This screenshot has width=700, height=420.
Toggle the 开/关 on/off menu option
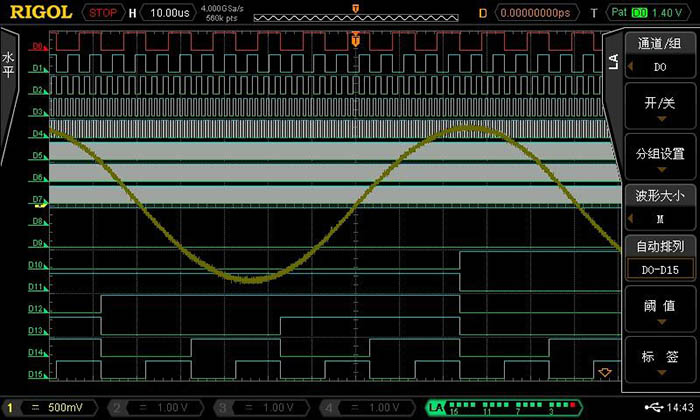(659, 108)
